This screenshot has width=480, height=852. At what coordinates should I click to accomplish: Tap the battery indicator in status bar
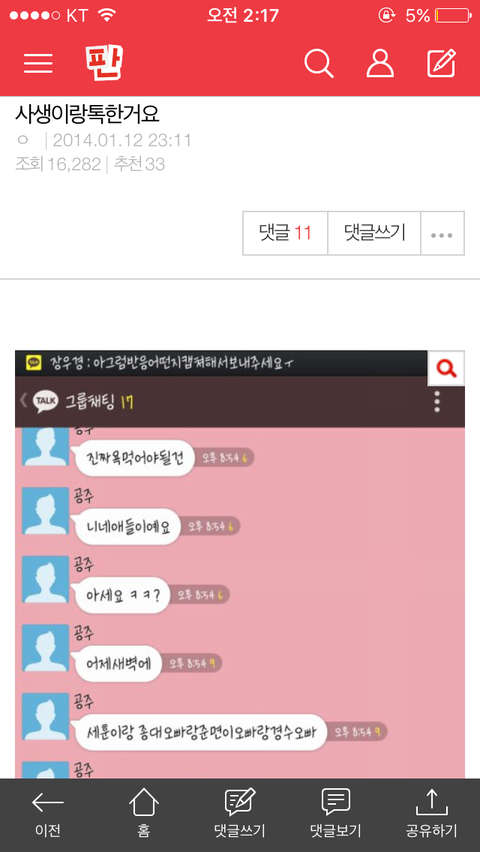click(452, 16)
